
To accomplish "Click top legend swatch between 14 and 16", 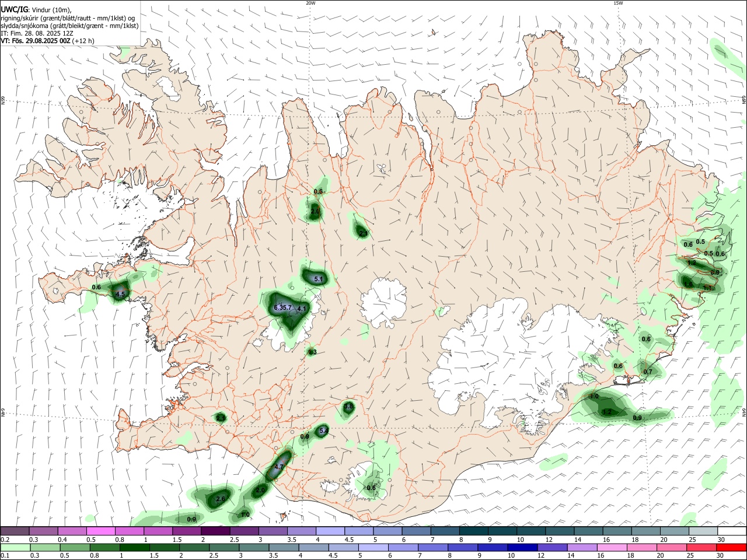I will pyautogui.click(x=588, y=531).
